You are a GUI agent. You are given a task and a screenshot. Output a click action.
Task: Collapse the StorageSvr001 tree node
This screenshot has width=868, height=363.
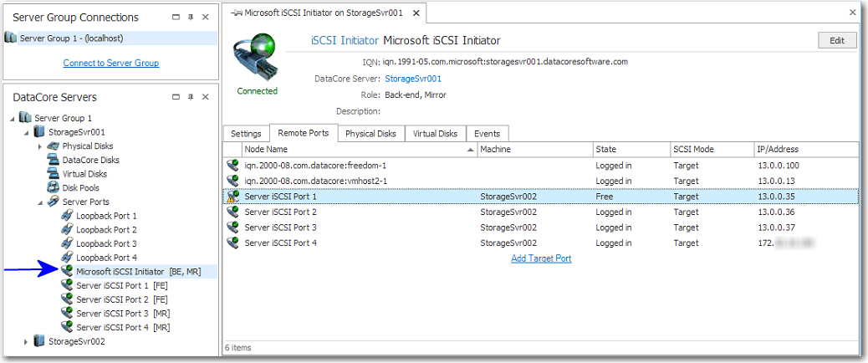point(27,133)
